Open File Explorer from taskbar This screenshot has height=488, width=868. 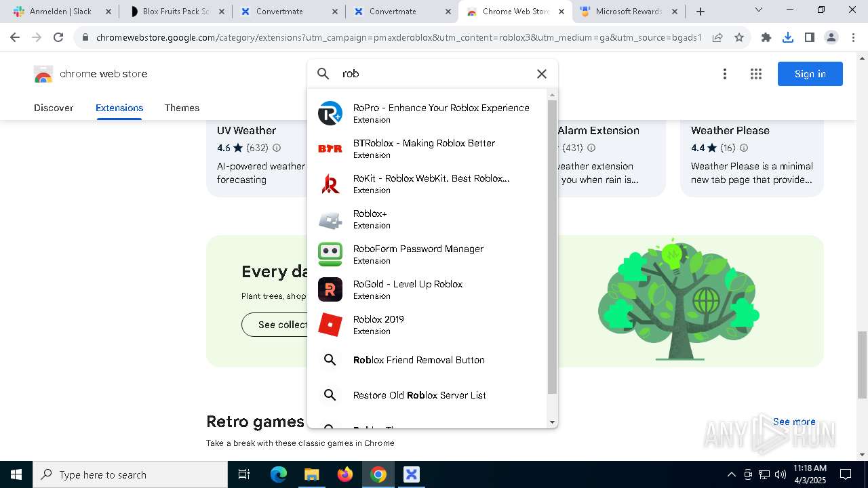pyautogui.click(x=311, y=474)
